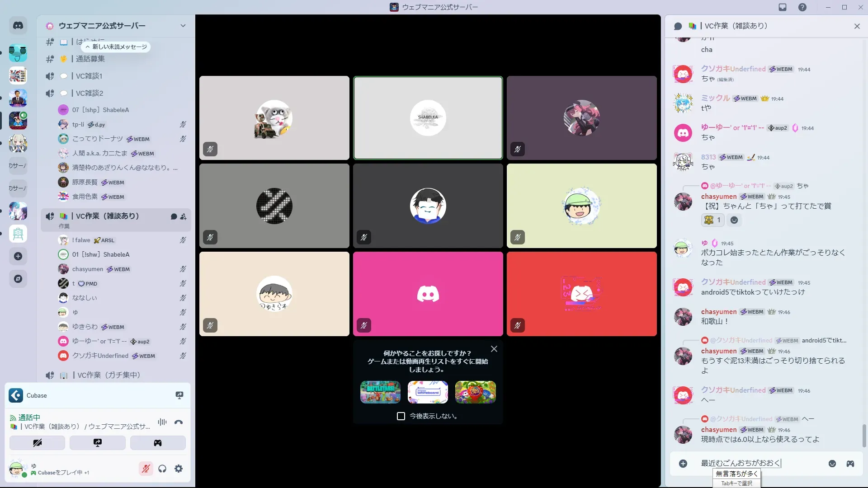The image size is (868, 488).
Task: Toggle microphone mute in user panel
Action: [146, 469]
